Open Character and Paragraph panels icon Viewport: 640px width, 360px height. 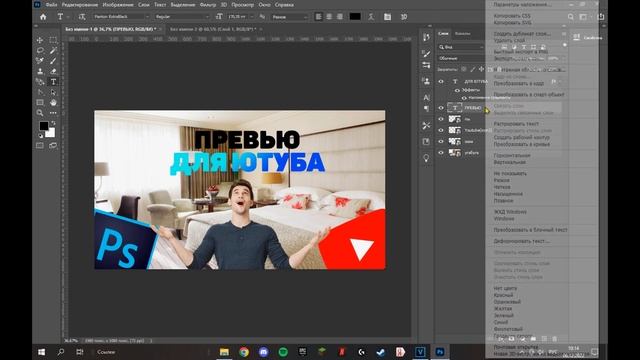(x=387, y=17)
